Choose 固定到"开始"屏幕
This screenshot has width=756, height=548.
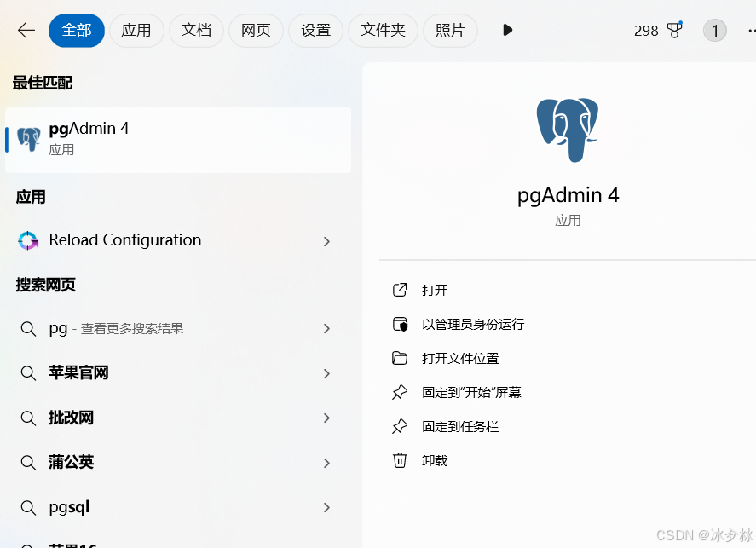(471, 392)
